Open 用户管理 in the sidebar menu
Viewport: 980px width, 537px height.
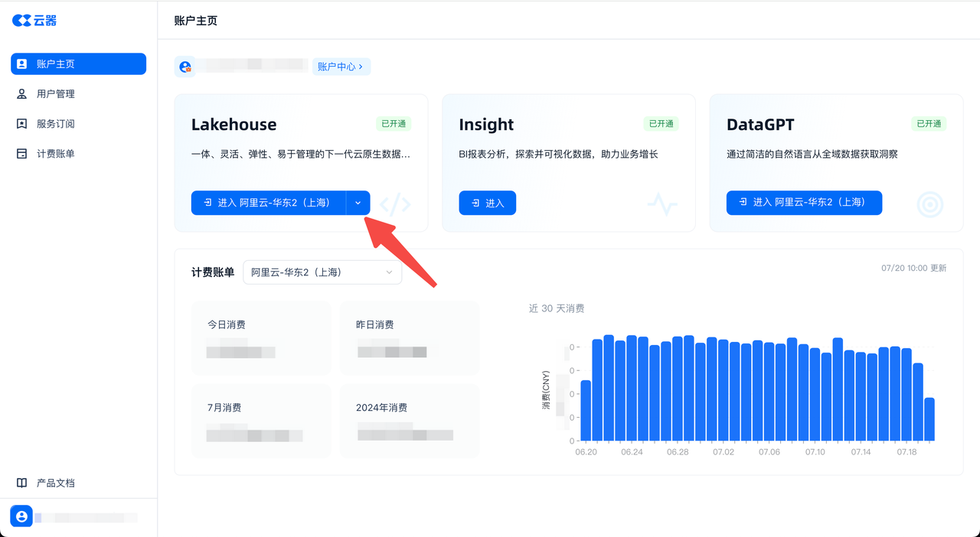coord(56,94)
